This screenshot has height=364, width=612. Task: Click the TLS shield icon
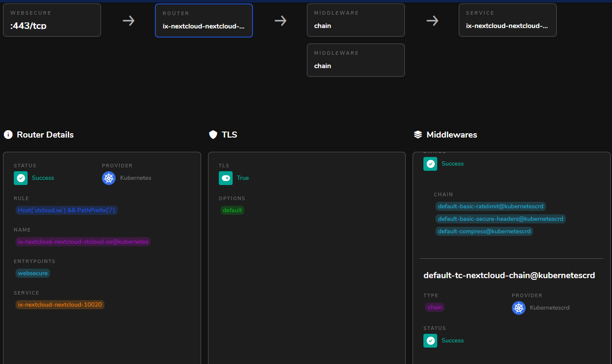tap(213, 135)
